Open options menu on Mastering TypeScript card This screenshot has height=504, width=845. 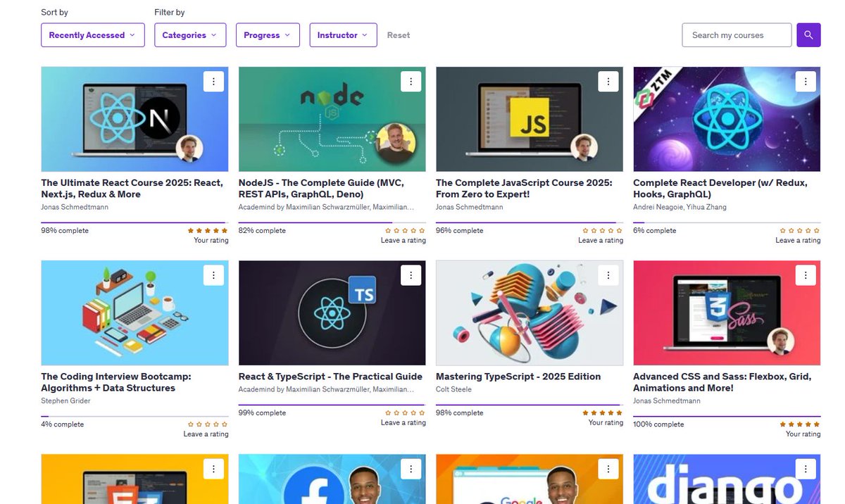tap(608, 275)
